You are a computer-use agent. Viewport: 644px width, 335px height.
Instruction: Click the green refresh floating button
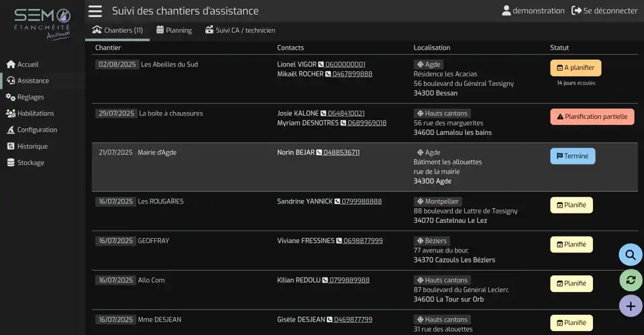630,280
